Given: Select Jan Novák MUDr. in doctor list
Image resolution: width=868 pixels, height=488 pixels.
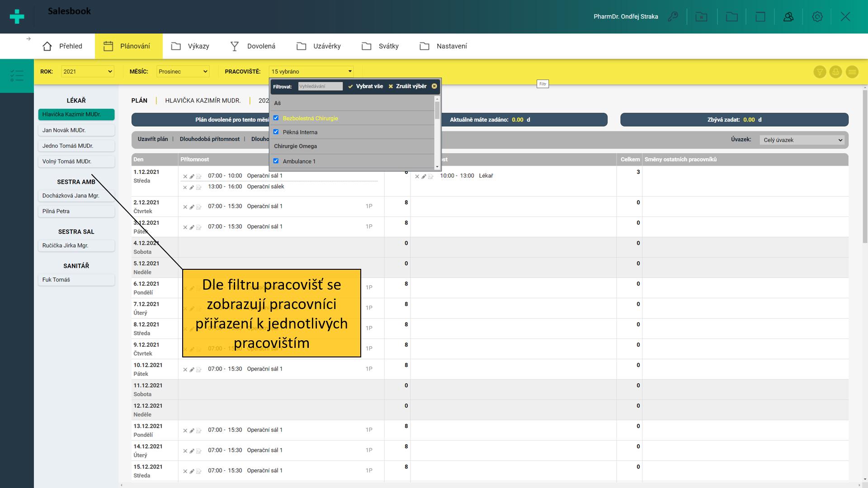Looking at the screenshot, I should click(x=76, y=130).
